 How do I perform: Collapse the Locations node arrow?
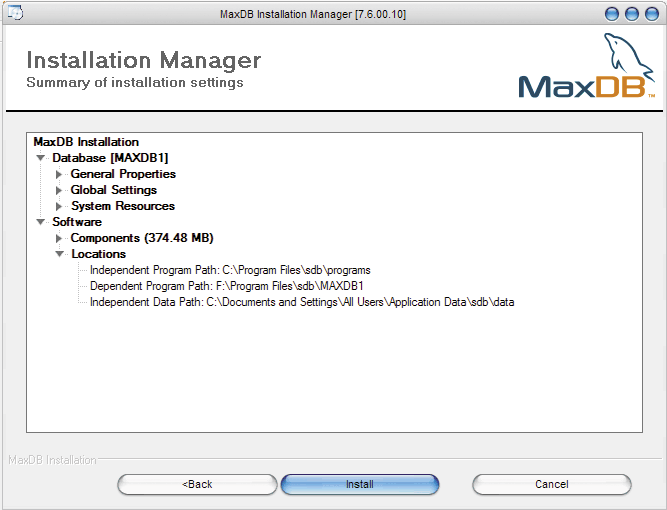pyautogui.click(x=60, y=254)
